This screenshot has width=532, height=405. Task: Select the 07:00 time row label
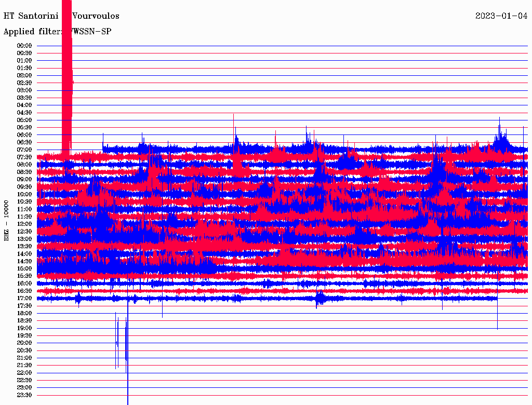coord(24,150)
